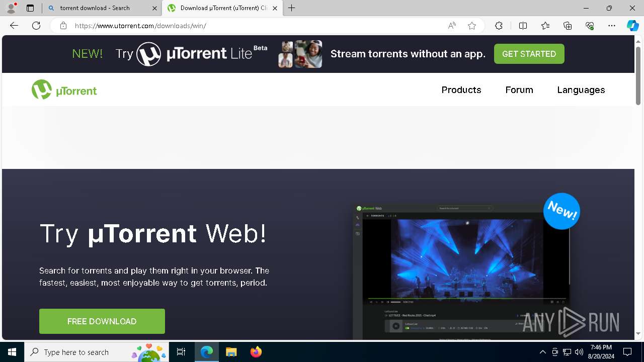
Task: Click the µTorrent Lite banner logo
Action: [x=202, y=54]
